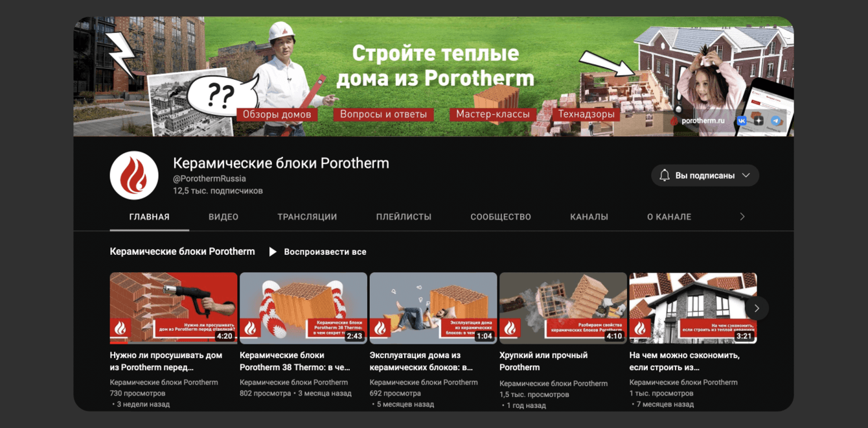868x428 pixels.
Task: Click the channel title 'Керамические блоки Porotherm' in the header
Action: coord(281,163)
